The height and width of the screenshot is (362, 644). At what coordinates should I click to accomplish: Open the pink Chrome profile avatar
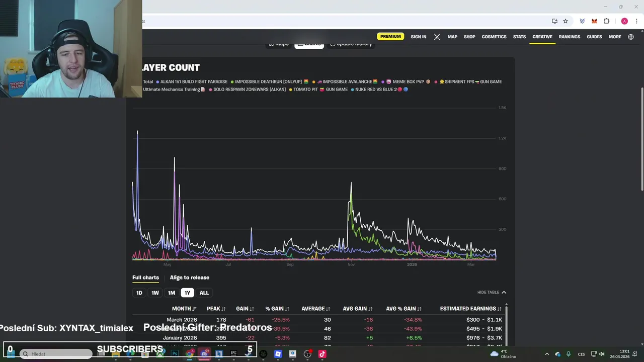point(624,21)
